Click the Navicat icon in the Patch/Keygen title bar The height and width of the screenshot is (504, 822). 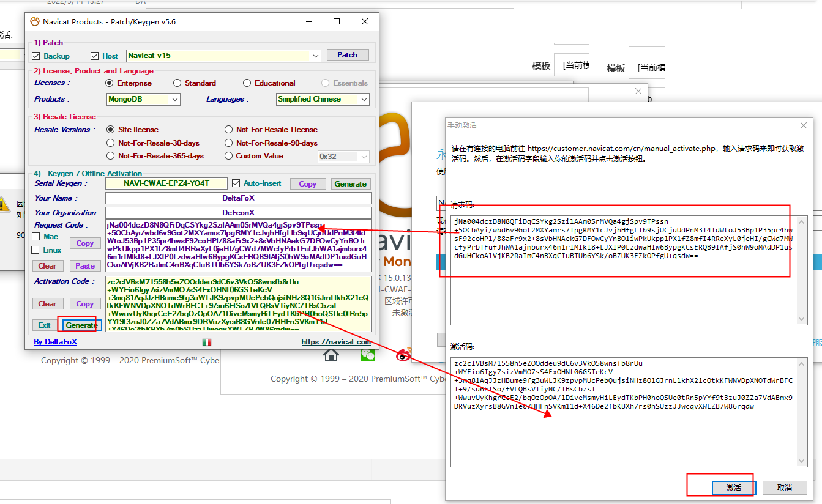pyautogui.click(x=35, y=21)
